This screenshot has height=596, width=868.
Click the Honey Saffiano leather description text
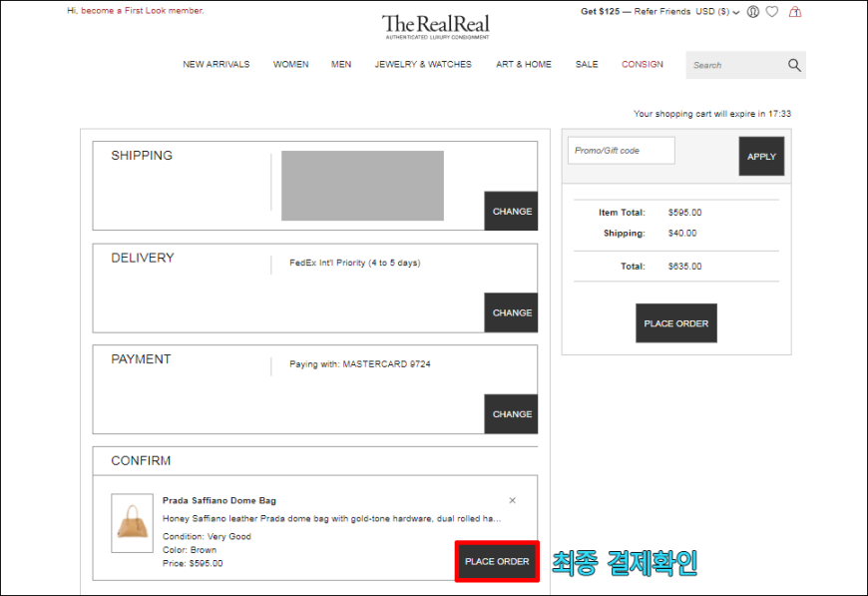[331, 518]
